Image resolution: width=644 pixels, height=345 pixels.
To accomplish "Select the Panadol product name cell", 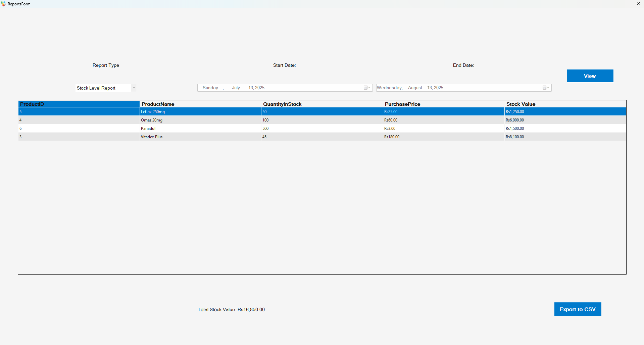I will 200,129.
